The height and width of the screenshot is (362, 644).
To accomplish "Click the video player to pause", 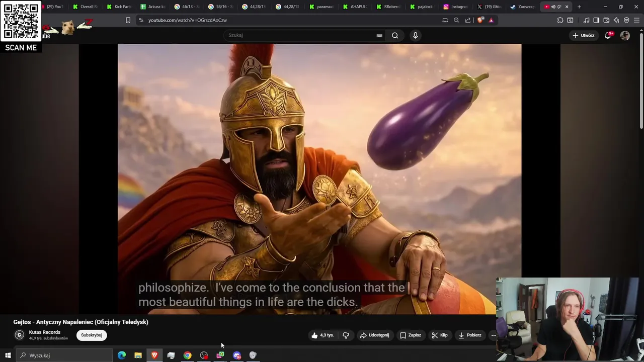I will click(x=319, y=178).
